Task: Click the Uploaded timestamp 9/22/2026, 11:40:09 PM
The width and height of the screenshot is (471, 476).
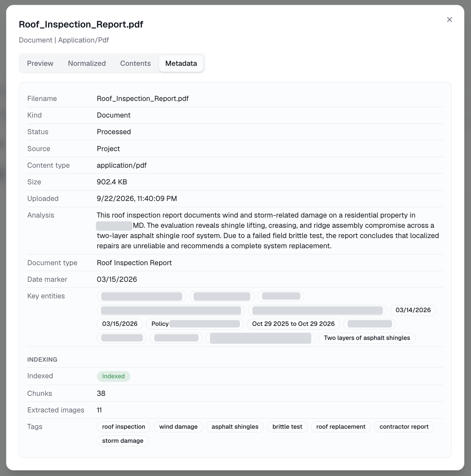Action: (137, 198)
